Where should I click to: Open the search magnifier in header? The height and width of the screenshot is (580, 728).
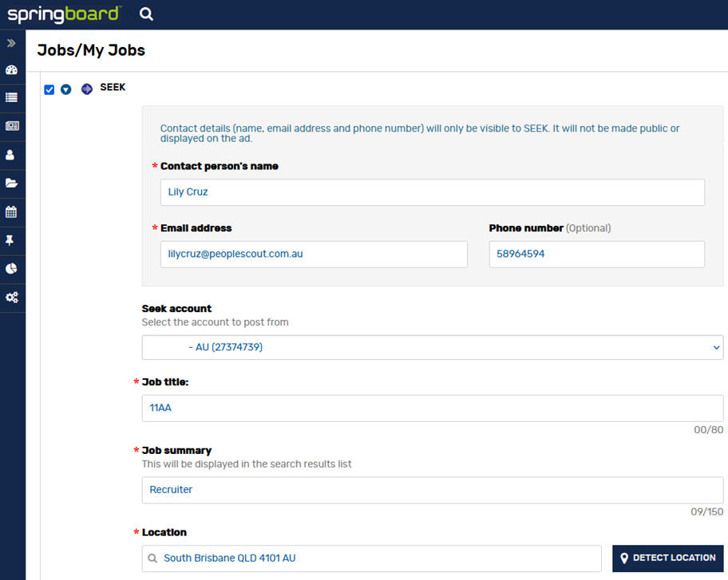146,14
